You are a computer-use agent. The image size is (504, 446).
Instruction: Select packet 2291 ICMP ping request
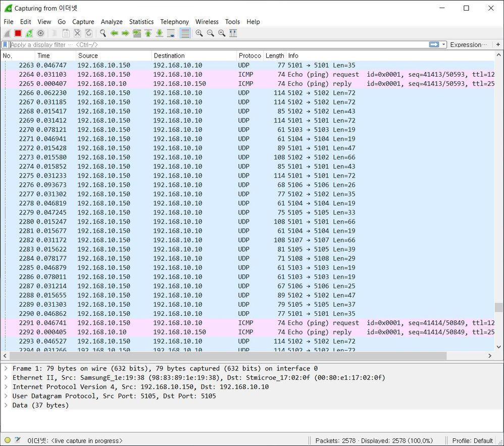click(x=247, y=323)
